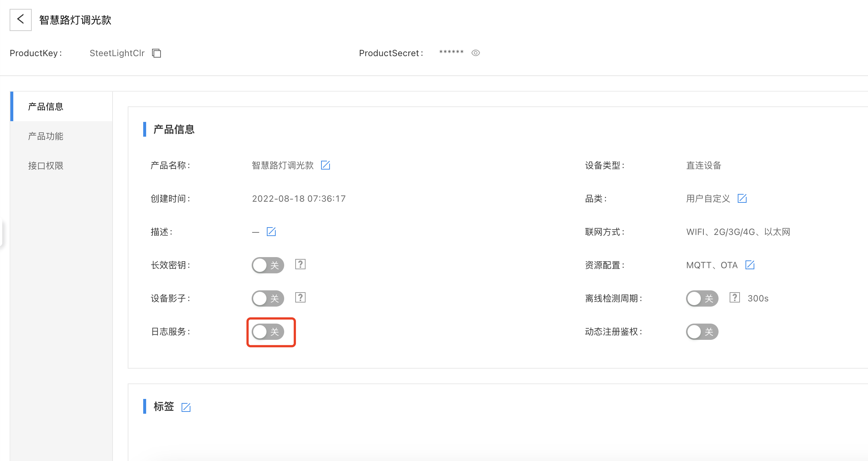Viewport: 868px width, 461px height.
Task: Click the MQTT、OTA resource text
Action: click(712, 265)
